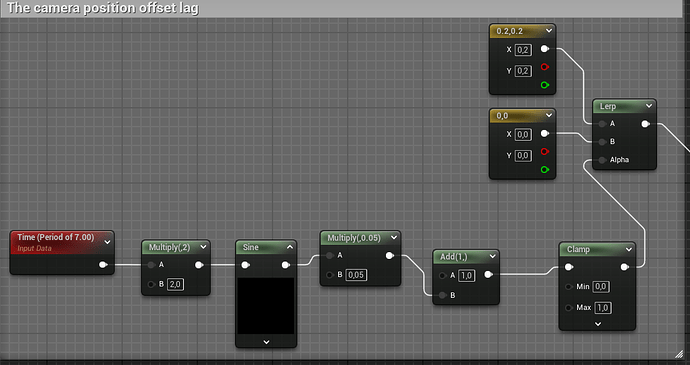Screen dimensions: 690x365
Task: Expand the Lerp node dropdown arrow
Action: click(649, 106)
